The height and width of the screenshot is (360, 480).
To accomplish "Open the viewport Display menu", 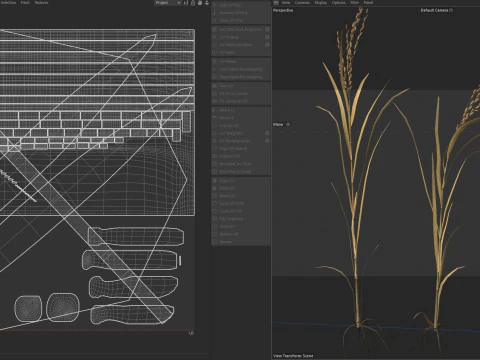I will click(x=321, y=3).
